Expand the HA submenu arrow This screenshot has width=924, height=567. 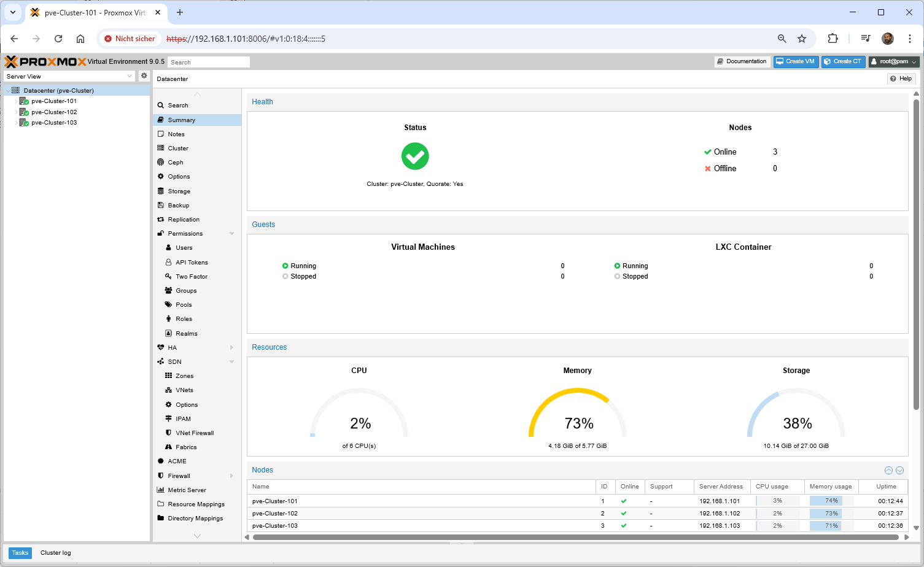coord(231,348)
